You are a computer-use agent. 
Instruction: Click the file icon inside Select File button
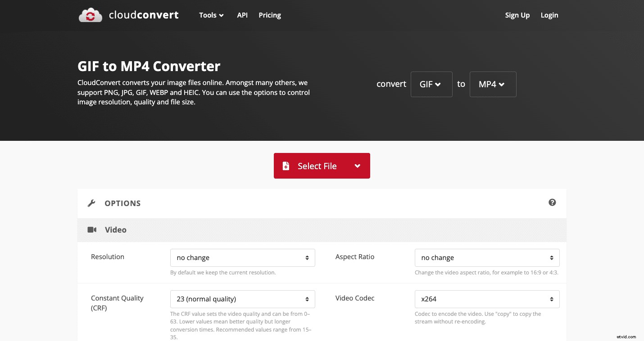point(286,166)
